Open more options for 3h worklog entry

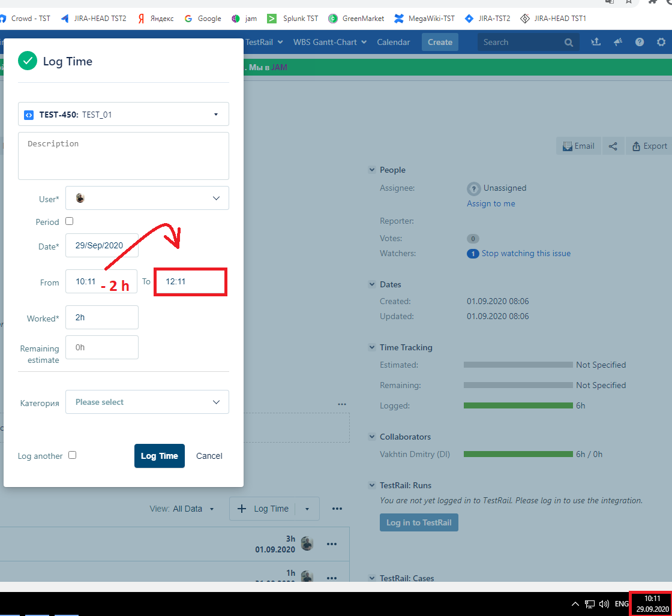click(x=332, y=543)
